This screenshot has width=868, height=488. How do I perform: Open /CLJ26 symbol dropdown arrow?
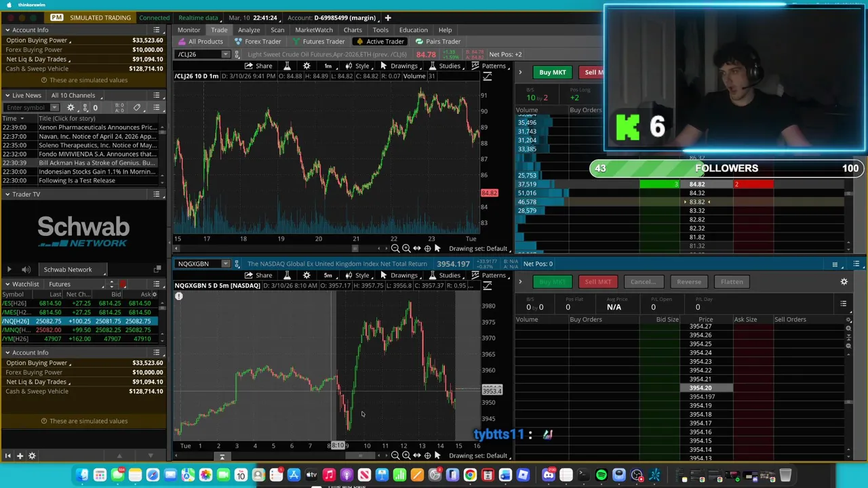[226, 54]
